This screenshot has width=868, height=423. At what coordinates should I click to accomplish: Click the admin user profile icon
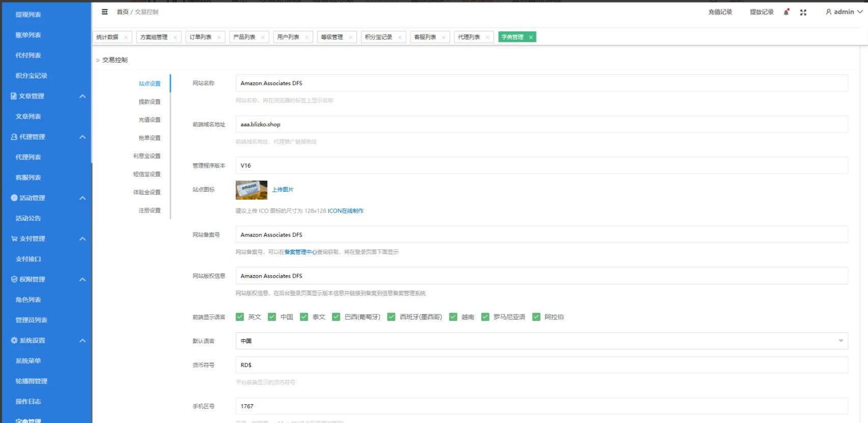point(829,12)
